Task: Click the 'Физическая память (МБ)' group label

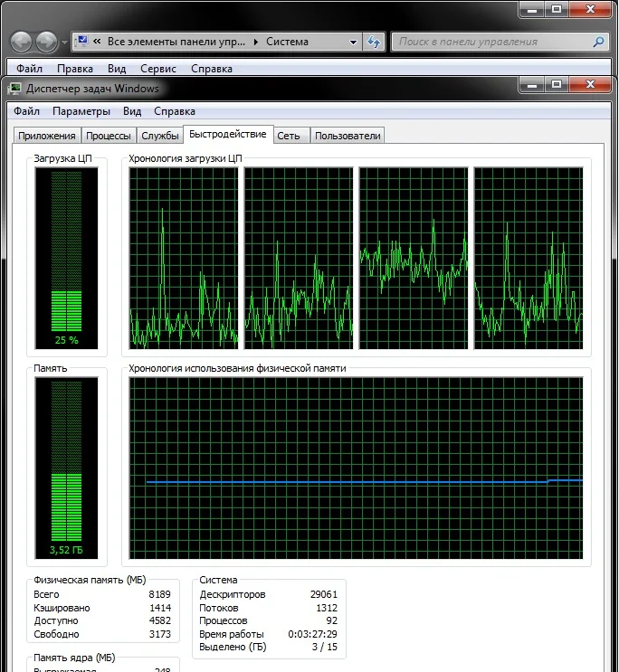Action: (x=90, y=580)
